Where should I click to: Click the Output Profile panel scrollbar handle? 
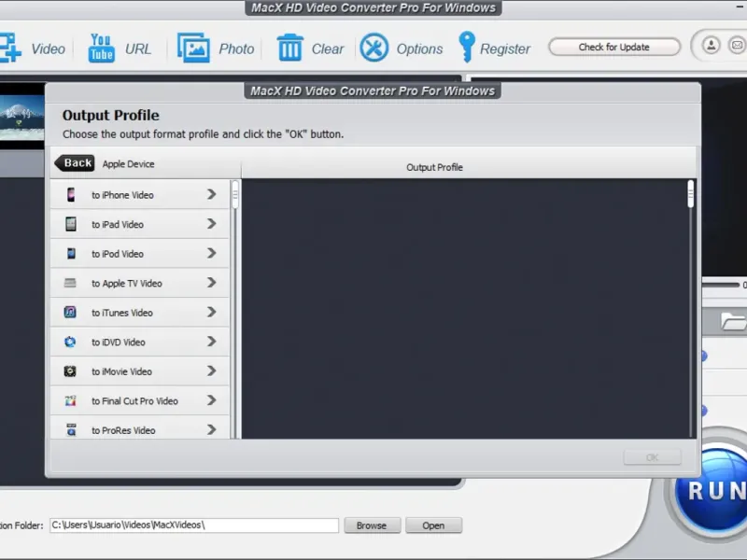coord(691,194)
